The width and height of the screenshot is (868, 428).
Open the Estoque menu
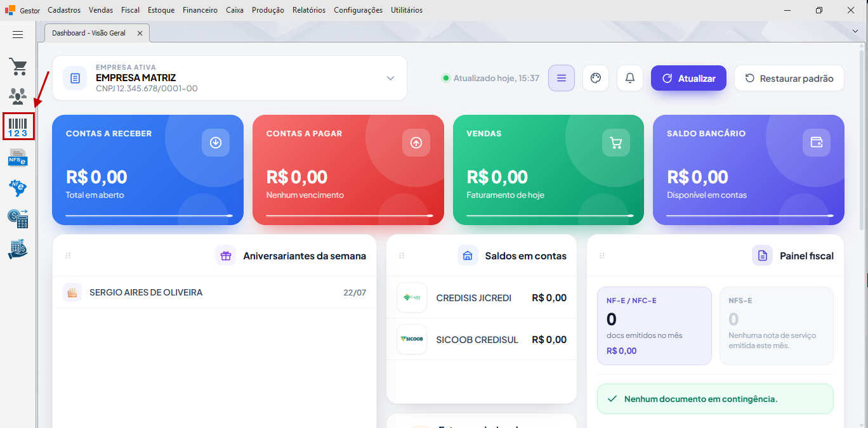pos(161,10)
